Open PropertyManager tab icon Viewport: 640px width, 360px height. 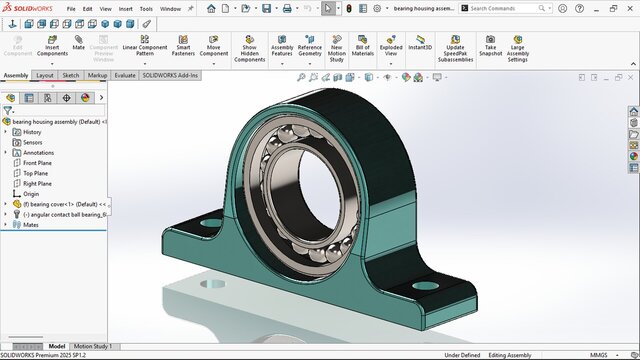tap(29, 98)
